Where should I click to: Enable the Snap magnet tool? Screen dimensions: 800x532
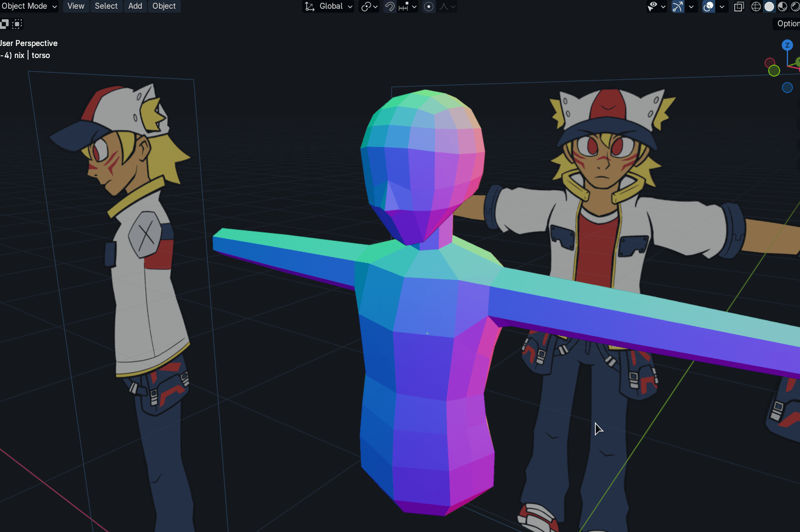point(390,7)
